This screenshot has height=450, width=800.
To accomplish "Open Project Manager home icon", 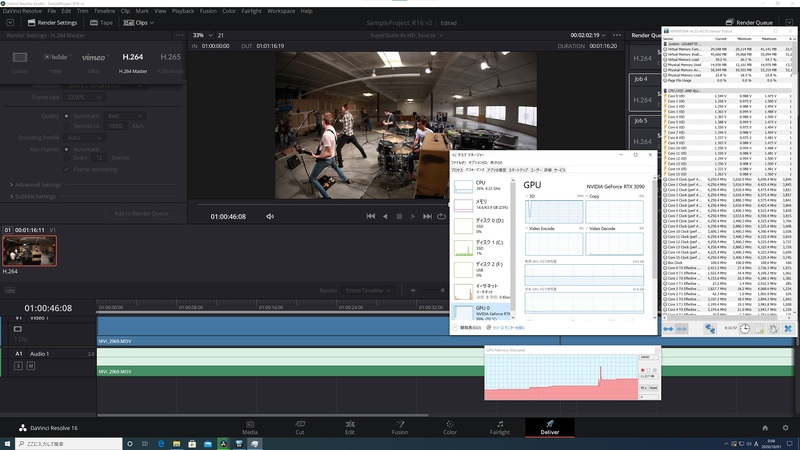I will point(765,428).
